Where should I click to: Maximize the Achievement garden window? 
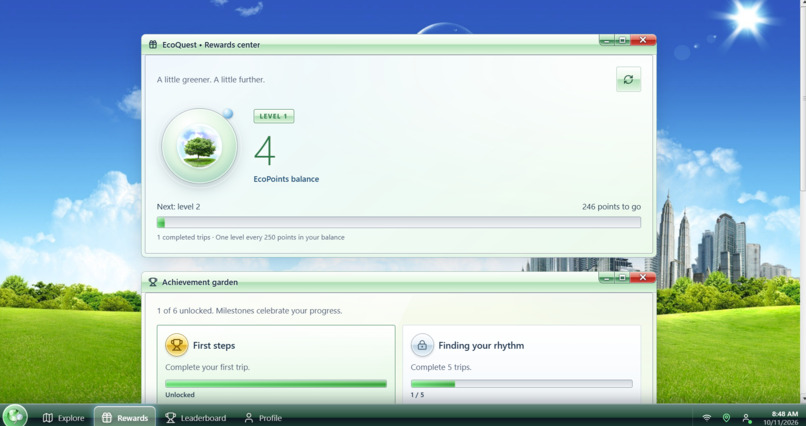[x=622, y=277]
